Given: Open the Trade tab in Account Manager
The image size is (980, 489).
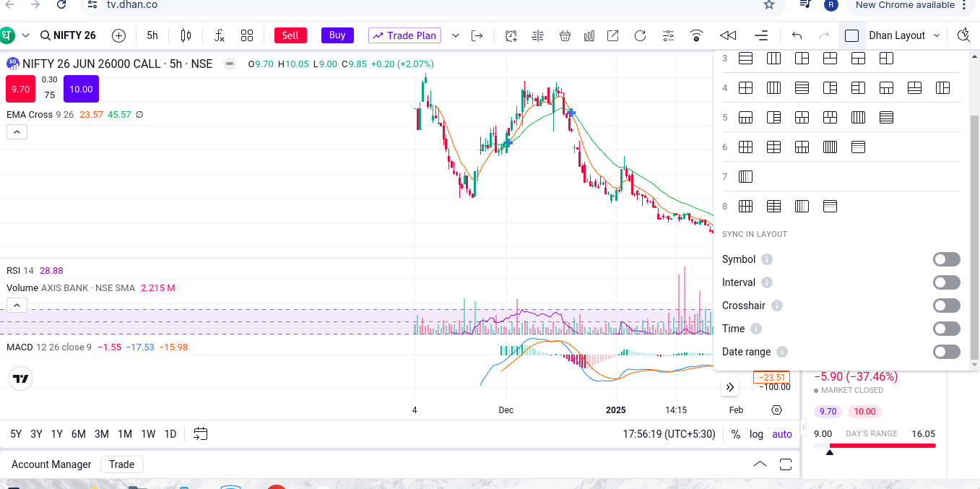Looking at the screenshot, I should (122, 464).
